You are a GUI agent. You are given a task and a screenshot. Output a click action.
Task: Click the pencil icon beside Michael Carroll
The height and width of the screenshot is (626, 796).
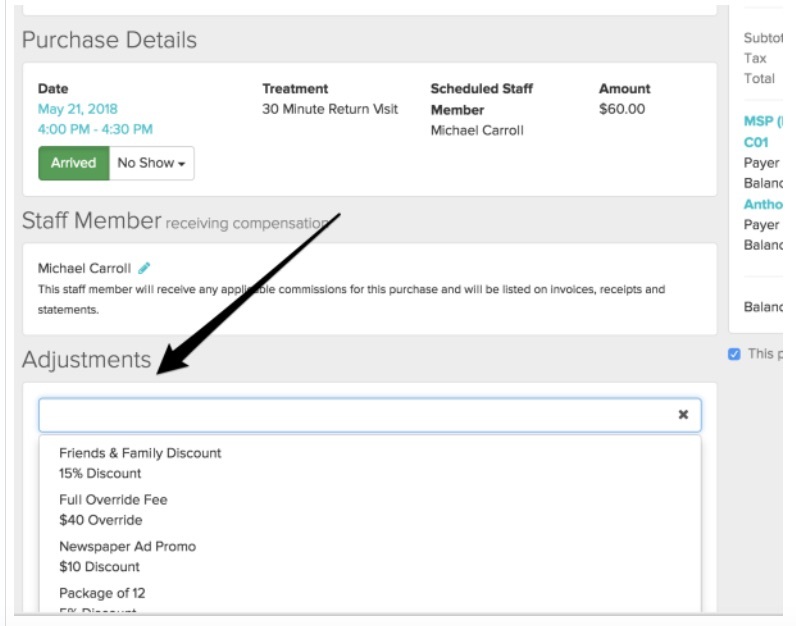(x=145, y=268)
